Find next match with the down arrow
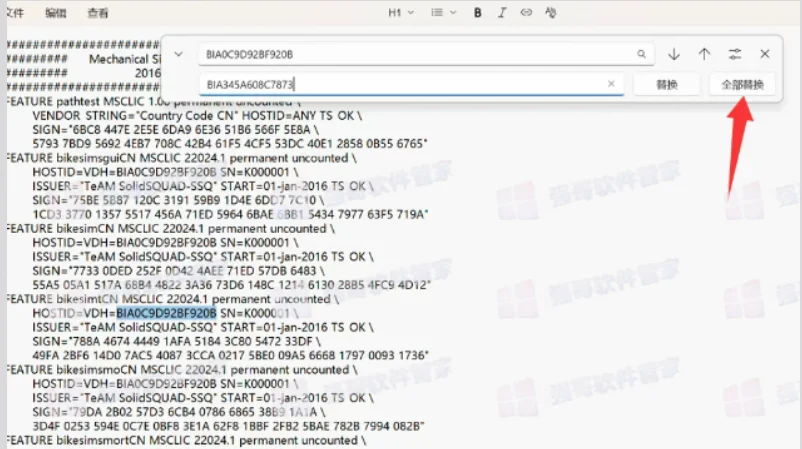This screenshot has height=449, width=802. [674, 54]
